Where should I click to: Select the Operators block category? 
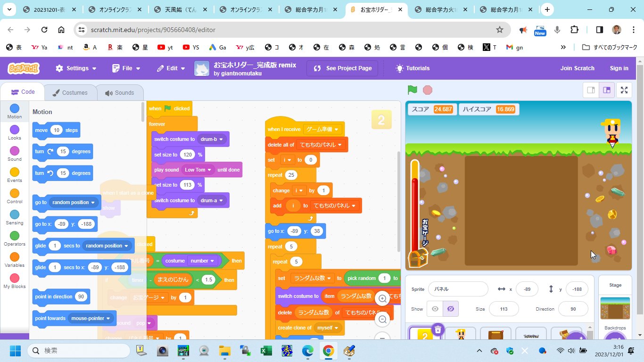15,239
